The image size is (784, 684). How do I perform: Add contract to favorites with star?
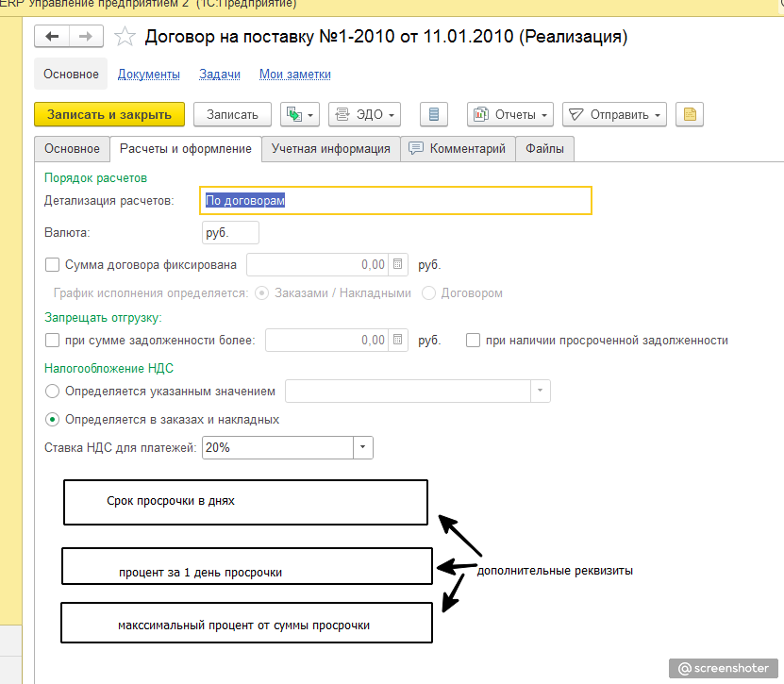coord(125,38)
